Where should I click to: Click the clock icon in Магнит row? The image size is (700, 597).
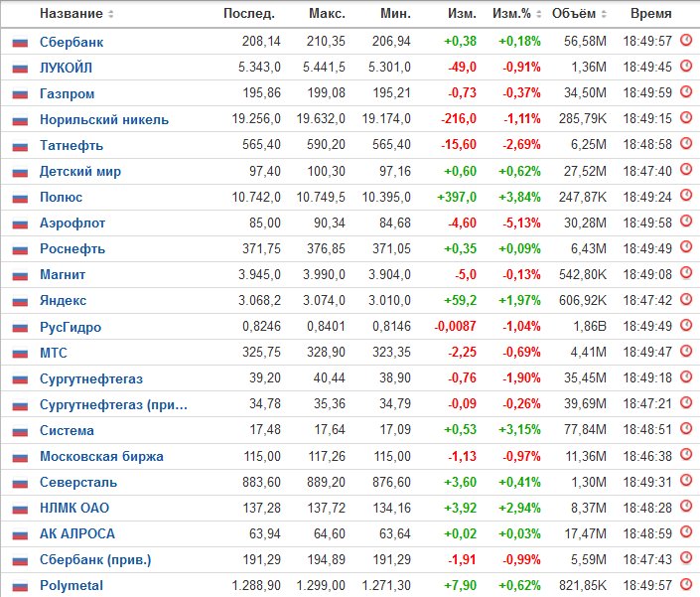pyautogui.click(x=686, y=273)
